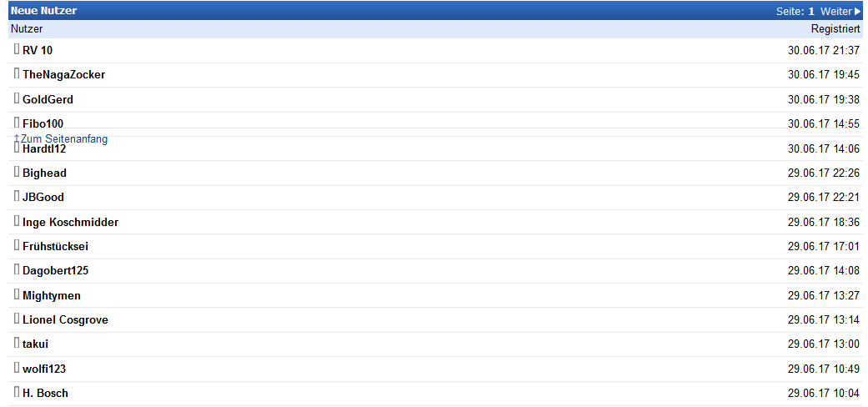This screenshot has width=868, height=407.
Task: Click the Neue Nutzer panel title
Action: pos(43,11)
